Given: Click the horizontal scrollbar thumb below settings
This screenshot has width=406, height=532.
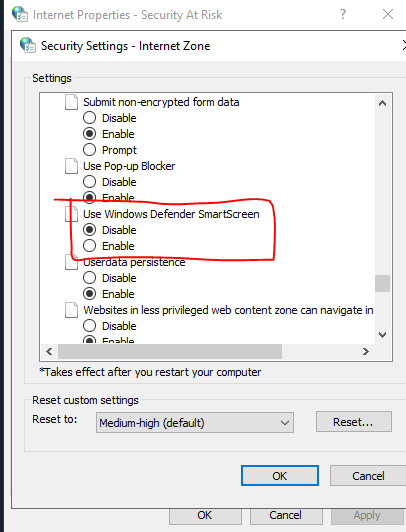Looking at the screenshot, I should [170, 352].
